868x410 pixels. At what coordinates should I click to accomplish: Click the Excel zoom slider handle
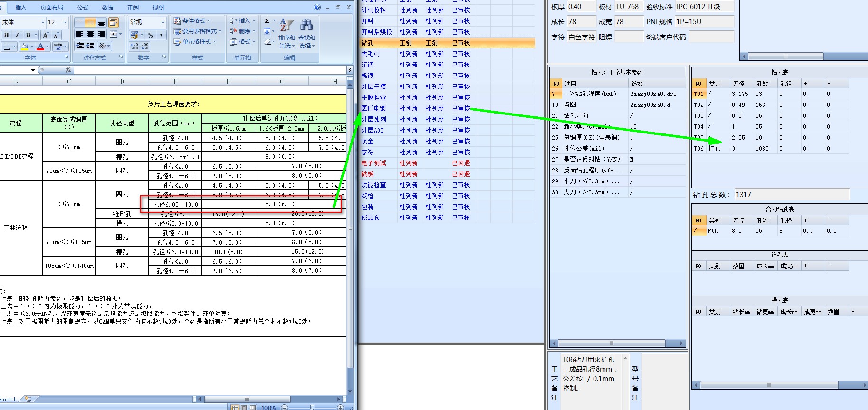(x=312, y=407)
